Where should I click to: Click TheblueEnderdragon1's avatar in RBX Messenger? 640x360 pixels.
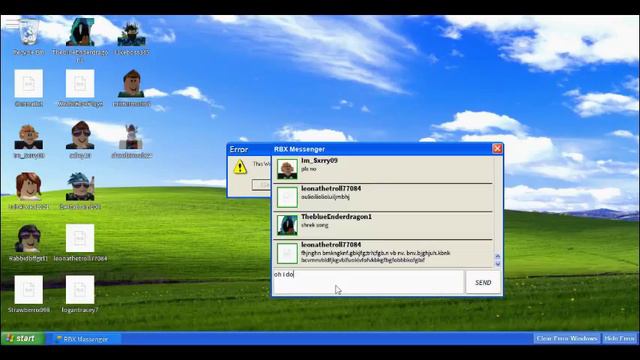click(287, 225)
